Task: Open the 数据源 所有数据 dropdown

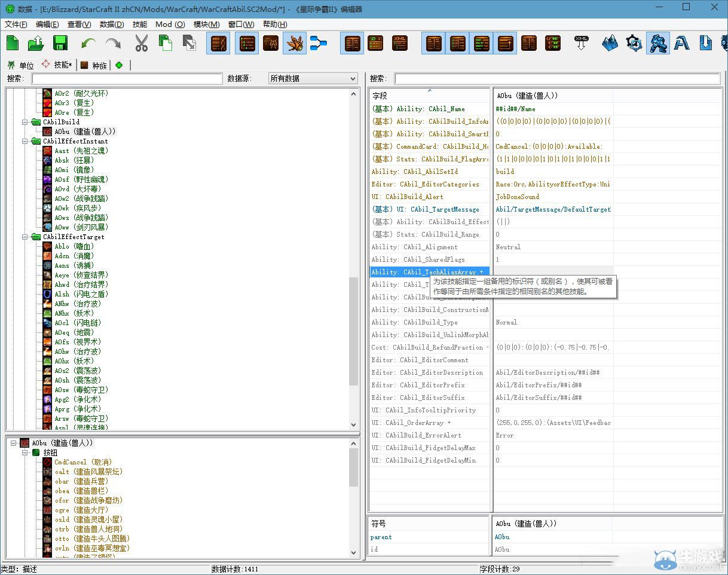Action: [313, 78]
